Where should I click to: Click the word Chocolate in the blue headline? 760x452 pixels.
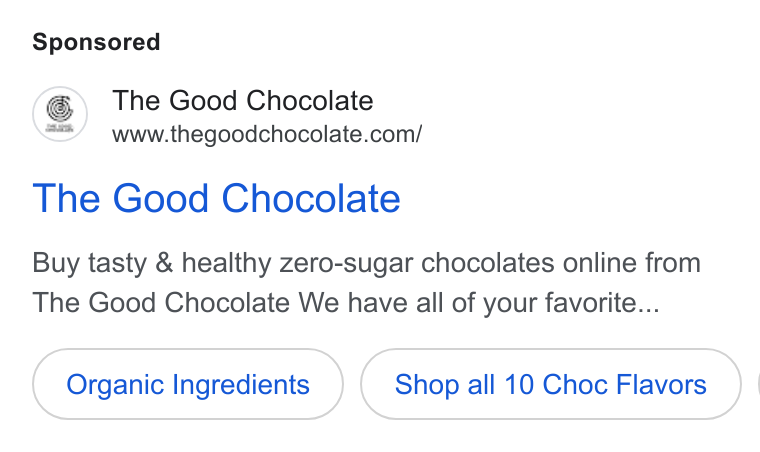click(311, 198)
